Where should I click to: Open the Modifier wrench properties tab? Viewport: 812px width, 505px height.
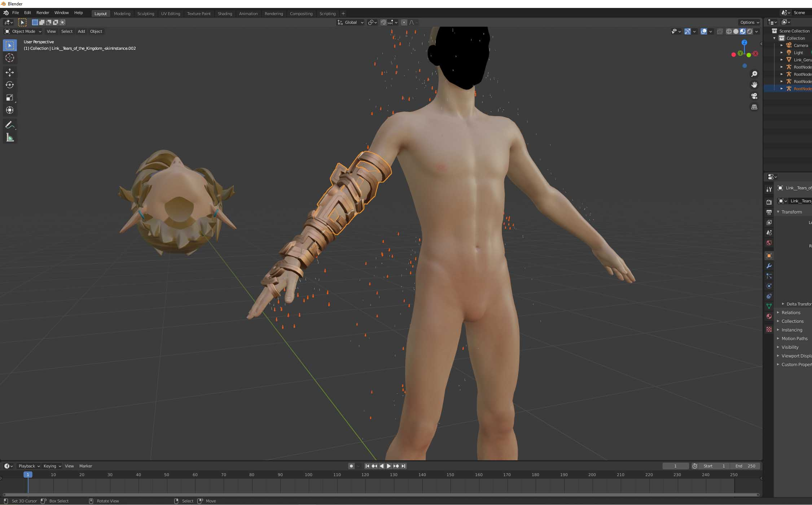coord(769,266)
